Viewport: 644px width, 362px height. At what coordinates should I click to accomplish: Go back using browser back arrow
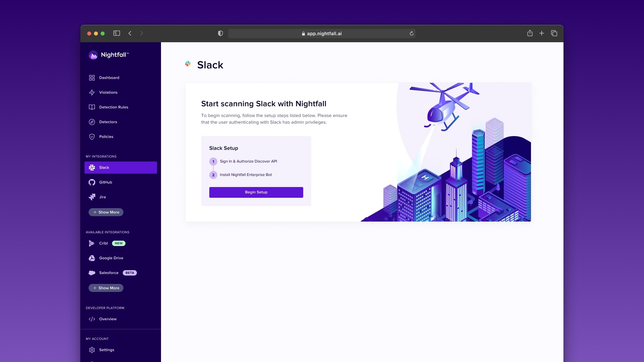click(130, 33)
